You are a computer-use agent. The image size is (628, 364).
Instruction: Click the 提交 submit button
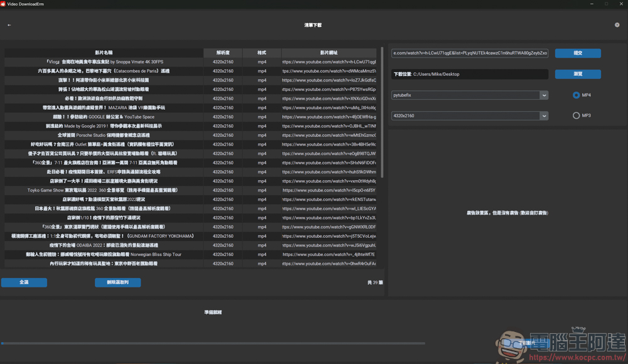[578, 53]
